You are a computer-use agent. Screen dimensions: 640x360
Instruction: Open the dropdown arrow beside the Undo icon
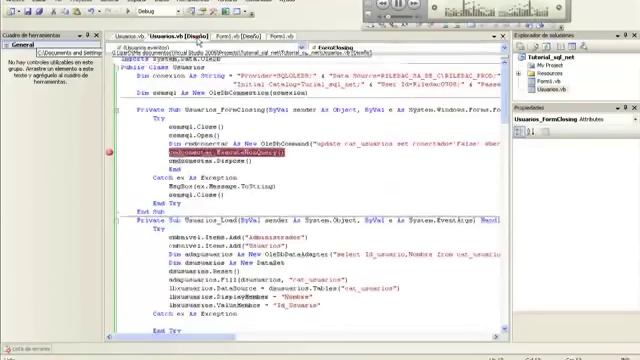pos(99,11)
